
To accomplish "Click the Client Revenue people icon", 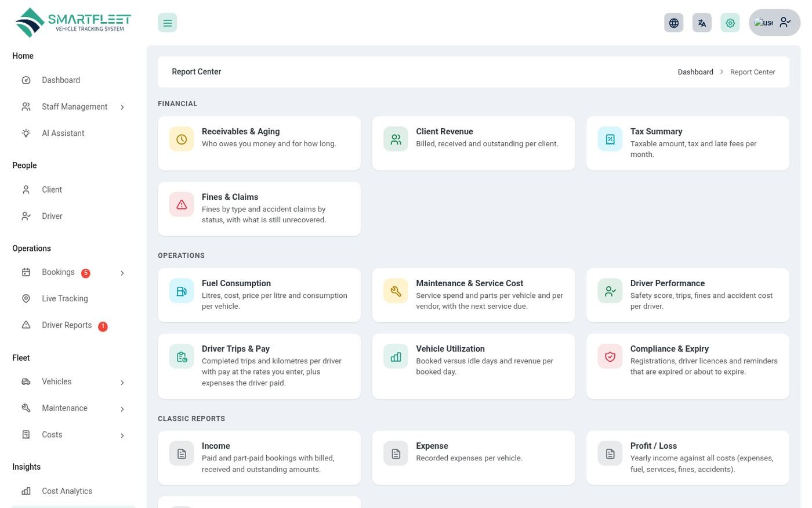I will tap(396, 139).
